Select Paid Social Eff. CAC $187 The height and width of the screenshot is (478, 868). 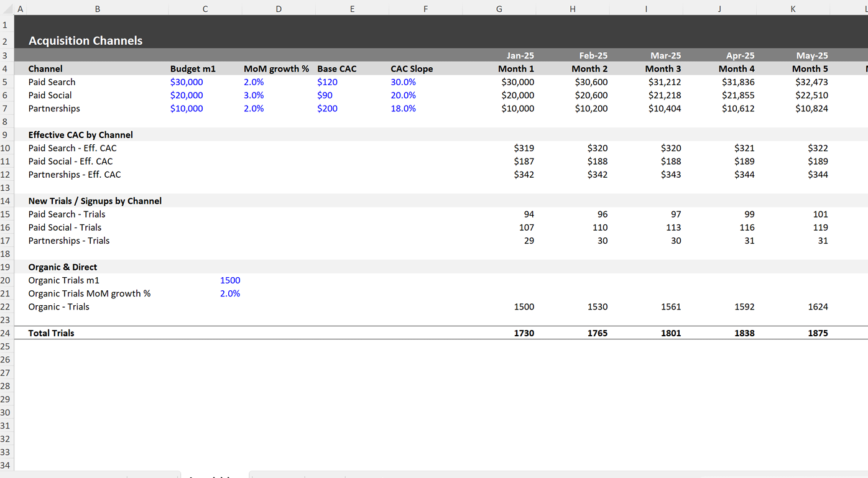(524, 161)
